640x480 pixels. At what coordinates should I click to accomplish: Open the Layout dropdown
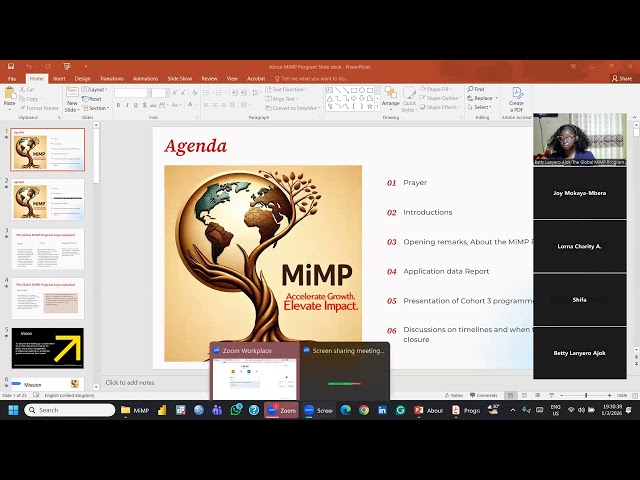tap(95, 89)
